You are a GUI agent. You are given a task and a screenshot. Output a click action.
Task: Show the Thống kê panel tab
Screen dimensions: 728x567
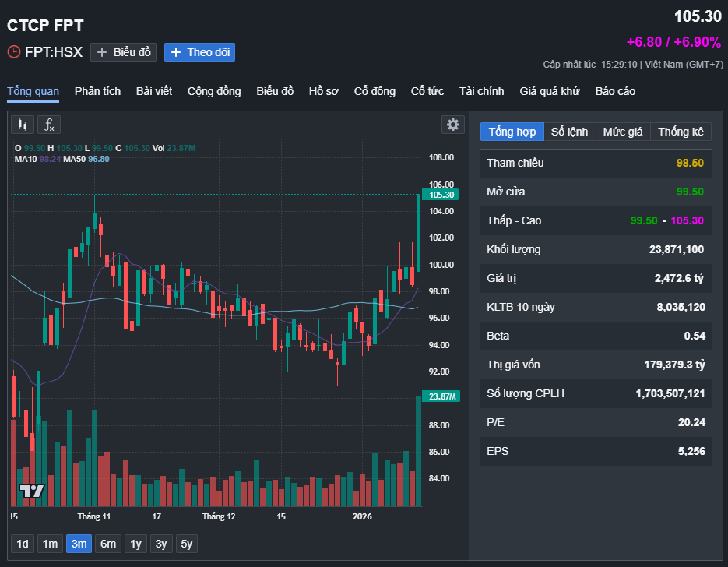click(x=681, y=132)
